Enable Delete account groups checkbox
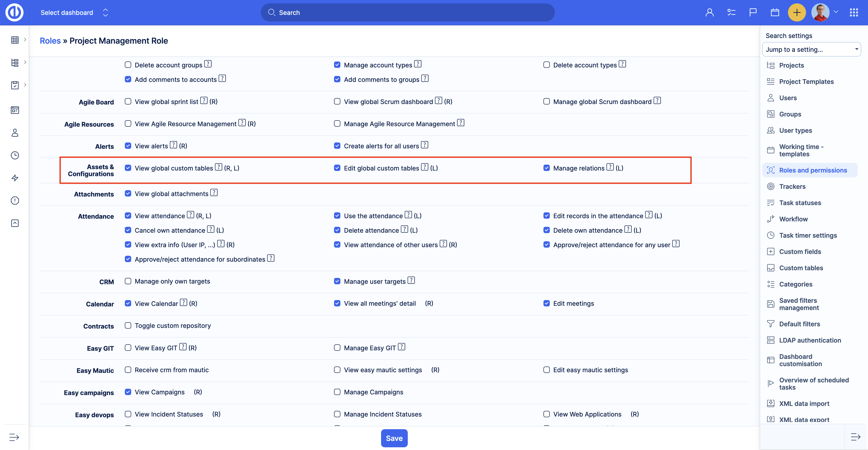The width and height of the screenshot is (868, 450). click(x=128, y=65)
